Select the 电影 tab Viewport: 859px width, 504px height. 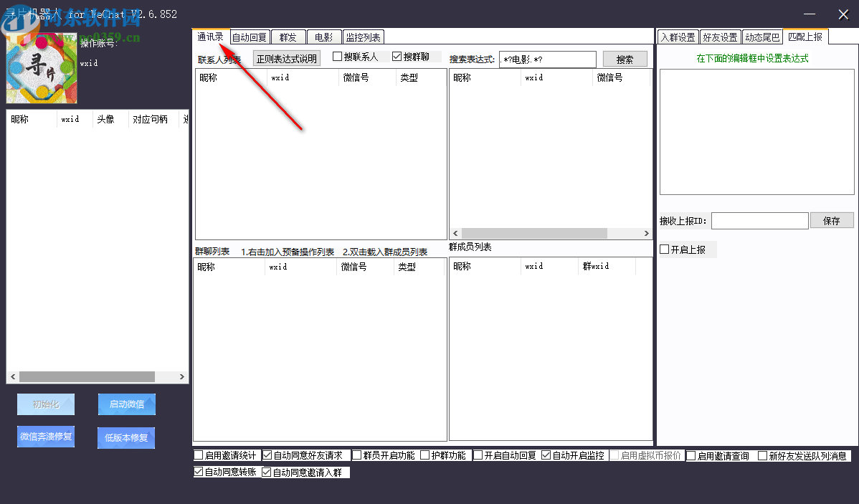coord(324,37)
